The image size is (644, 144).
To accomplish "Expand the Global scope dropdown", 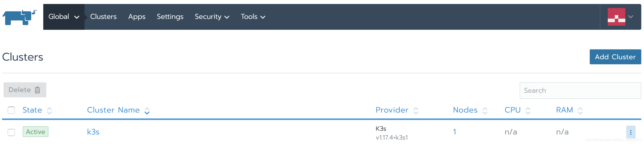I will click(64, 17).
